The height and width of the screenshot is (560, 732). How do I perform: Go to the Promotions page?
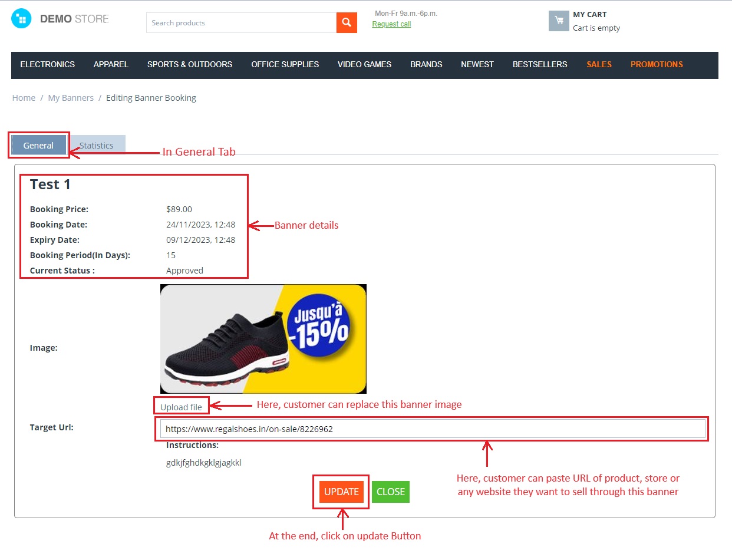[657, 64]
